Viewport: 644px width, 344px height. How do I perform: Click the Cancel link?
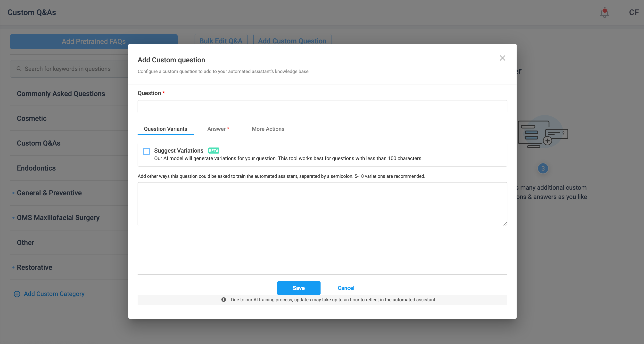coord(346,288)
